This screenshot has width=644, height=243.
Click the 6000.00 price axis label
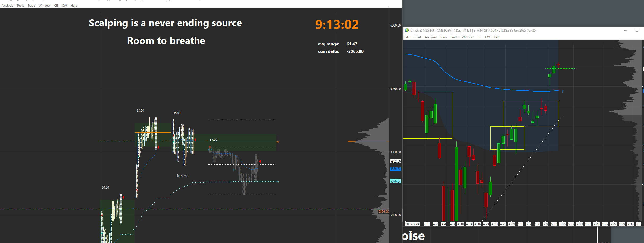(395, 25)
